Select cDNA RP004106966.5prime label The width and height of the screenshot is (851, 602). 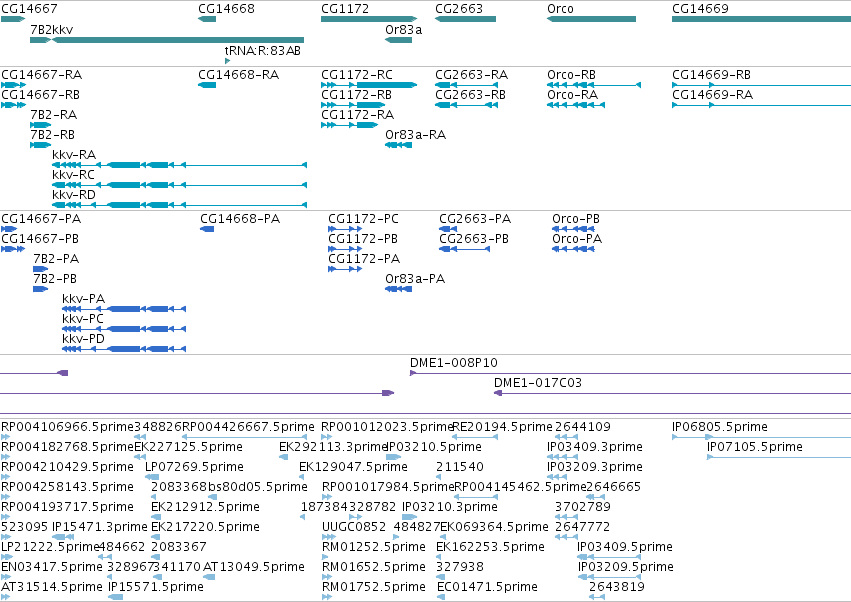pyautogui.click(x=67, y=427)
